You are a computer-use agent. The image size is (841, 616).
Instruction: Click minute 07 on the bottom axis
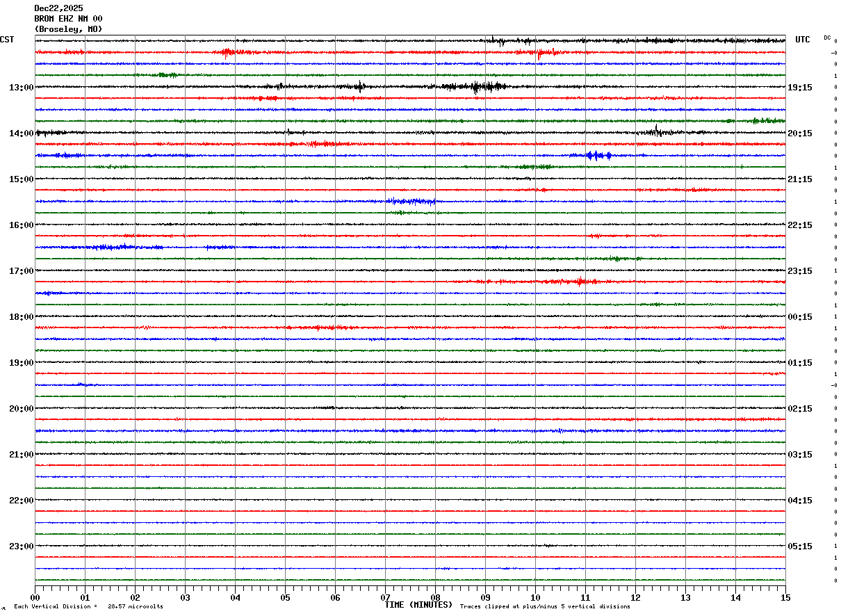[x=385, y=597]
